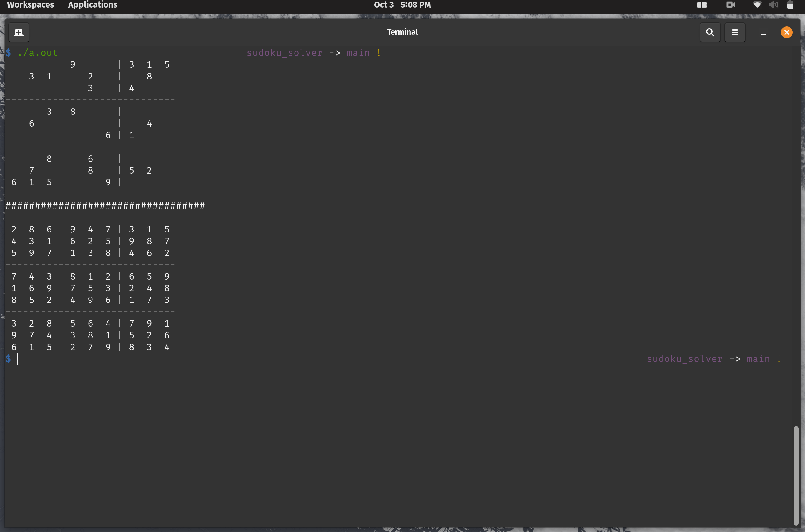This screenshot has height=532, width=805.
Task: Open the Wi-Fi network status icon
Action: (757, 5)
